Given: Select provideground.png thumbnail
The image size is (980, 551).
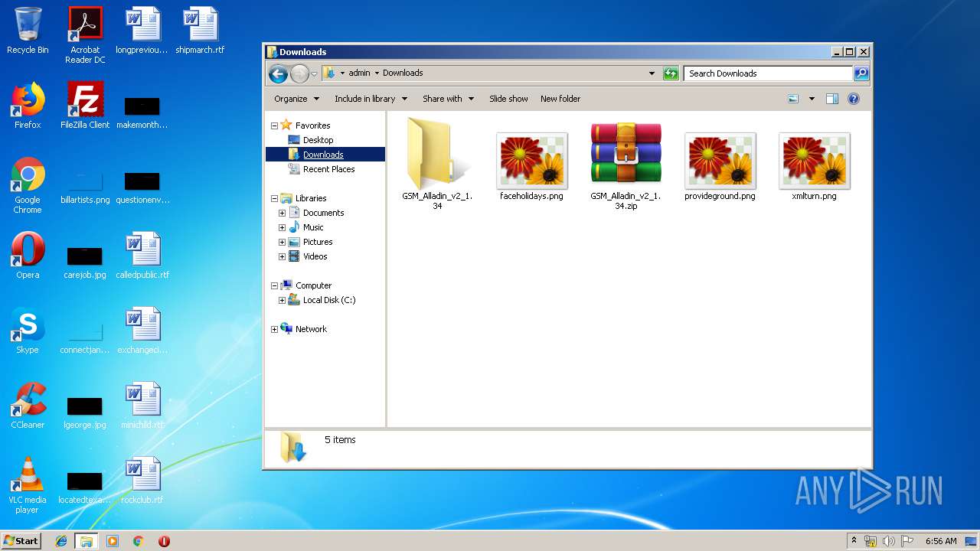Looking at the screenshot, I should click(720, 165).
